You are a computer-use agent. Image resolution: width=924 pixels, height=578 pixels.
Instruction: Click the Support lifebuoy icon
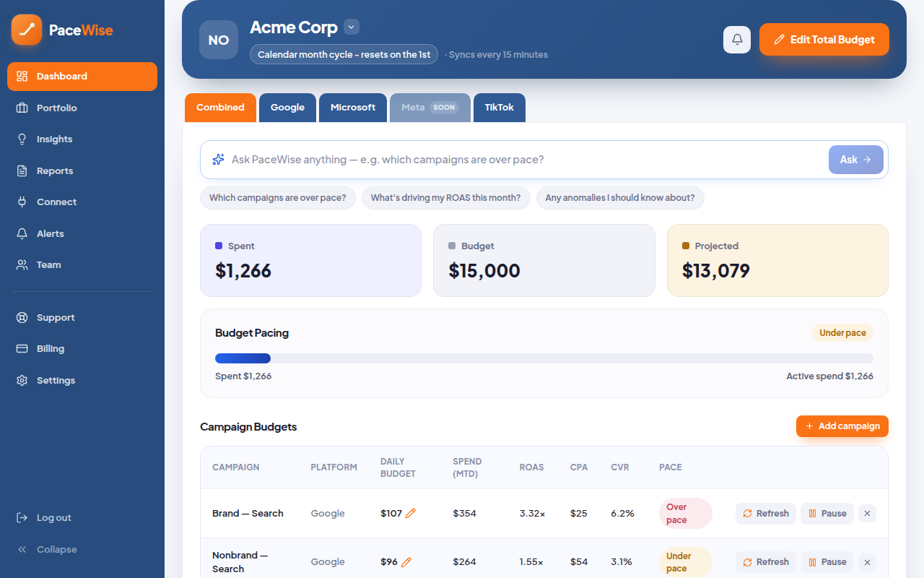(x=22, y=318)
